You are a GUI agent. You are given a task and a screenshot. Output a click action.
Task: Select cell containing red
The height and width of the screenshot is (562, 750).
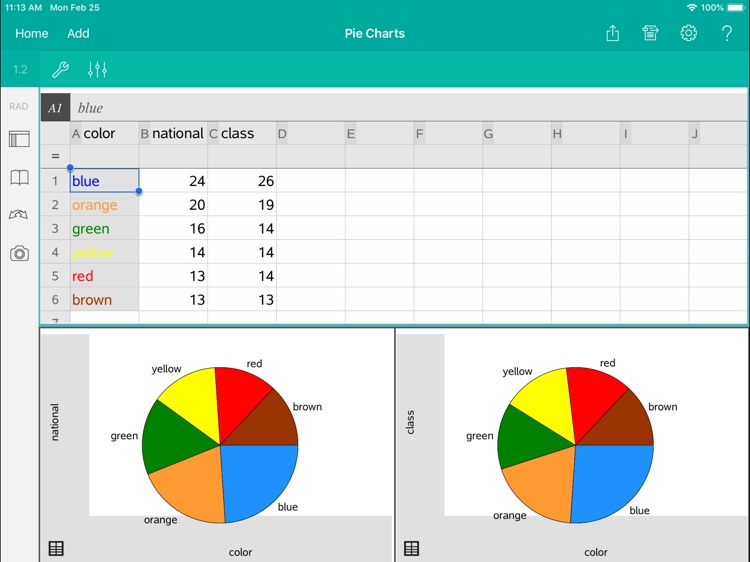pos(104,275)
